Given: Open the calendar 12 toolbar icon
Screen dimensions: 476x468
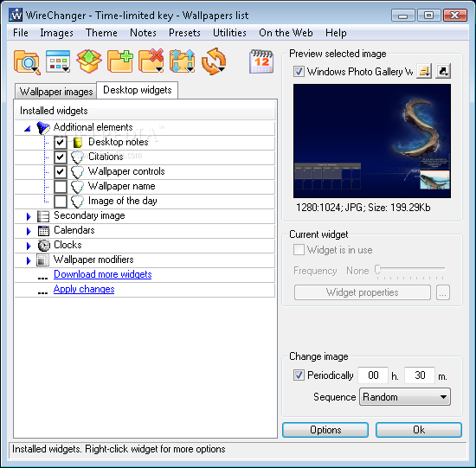Looking at the screenshot, I should coord(261,61).
